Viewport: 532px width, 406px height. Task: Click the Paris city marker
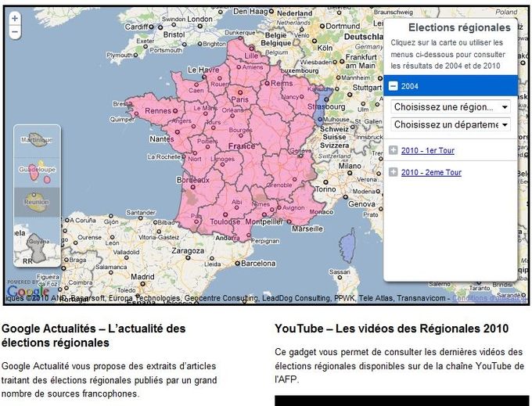pos(240,92)
